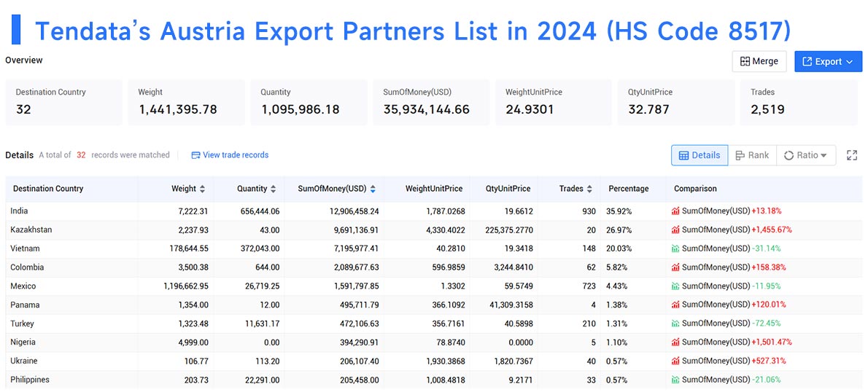The height and width of the screenshot is (392, 868).
Task: Toggle fullscreen expand icon
Action: [852, 155]
